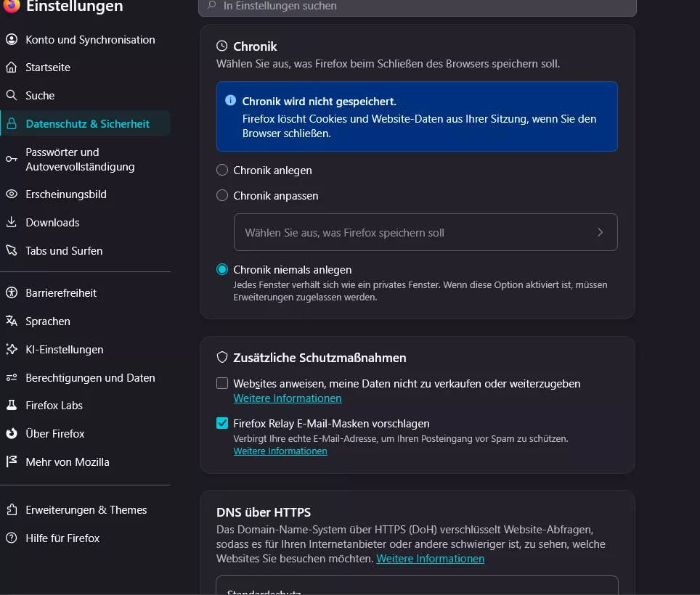Enable the do-not-sell data checkbox
This screenshot has width=700, height=595.
click(222, 383)
